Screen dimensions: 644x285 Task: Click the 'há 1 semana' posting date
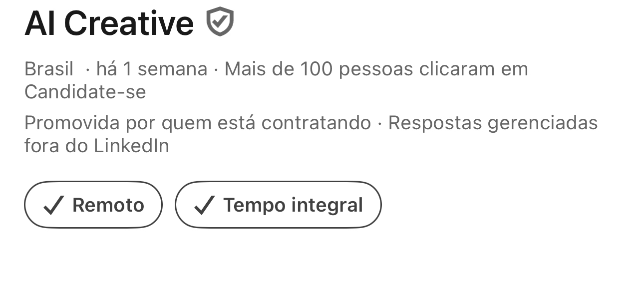coord(152,69)
